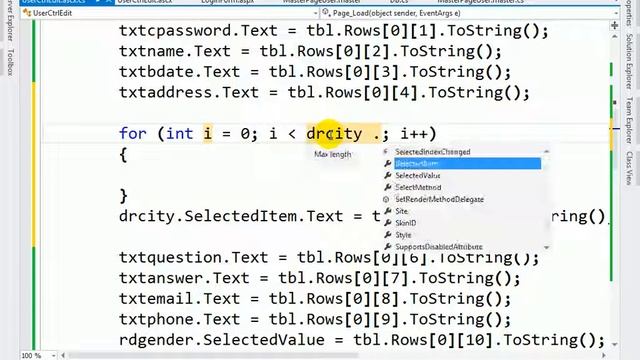Open the Class View side tab
The width and height of the screenshot is (640, 360).
click(629, 168)
